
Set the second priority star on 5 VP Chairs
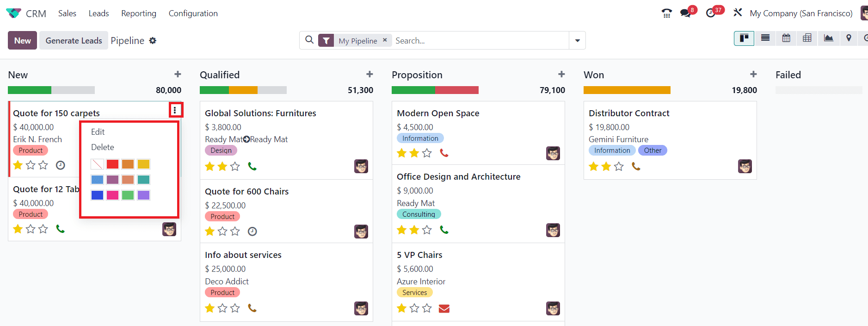[414, 308]
